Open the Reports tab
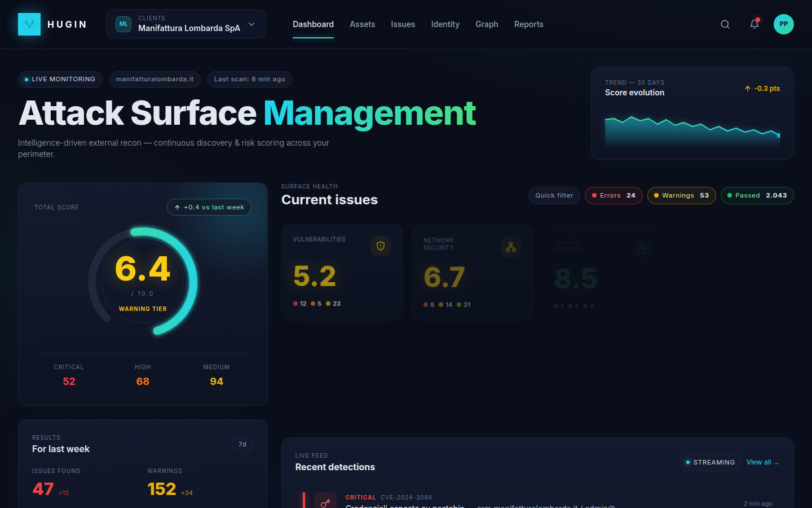Viewport: 812px width, 508px height. pyautogui.click(x=529, y=24)
